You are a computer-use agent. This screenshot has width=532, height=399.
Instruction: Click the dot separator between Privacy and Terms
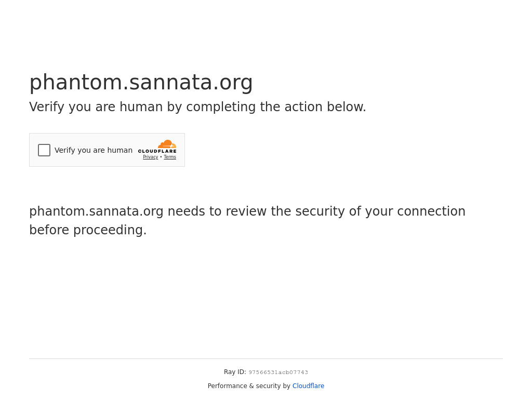(x=161, y=157)
